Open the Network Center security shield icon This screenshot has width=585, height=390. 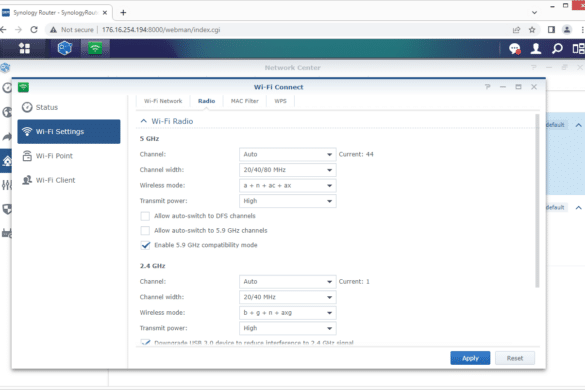7,209
